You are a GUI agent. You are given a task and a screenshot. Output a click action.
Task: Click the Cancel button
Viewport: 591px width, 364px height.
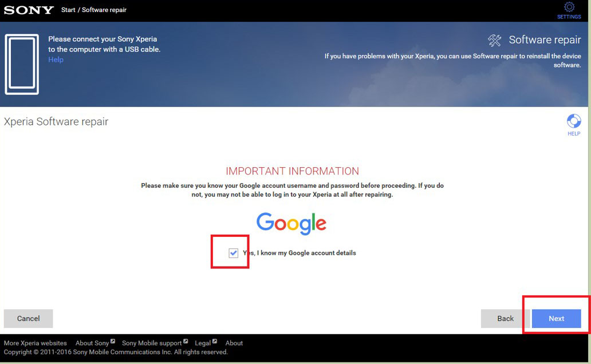[x=28, y=318]
